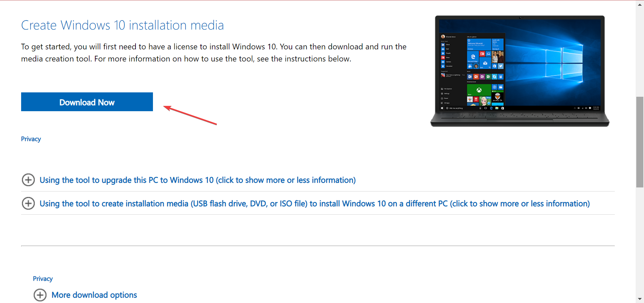Open 'Using the tool to upgrade this PC' link
Viewport: 644px width, 303px height.
198,180
